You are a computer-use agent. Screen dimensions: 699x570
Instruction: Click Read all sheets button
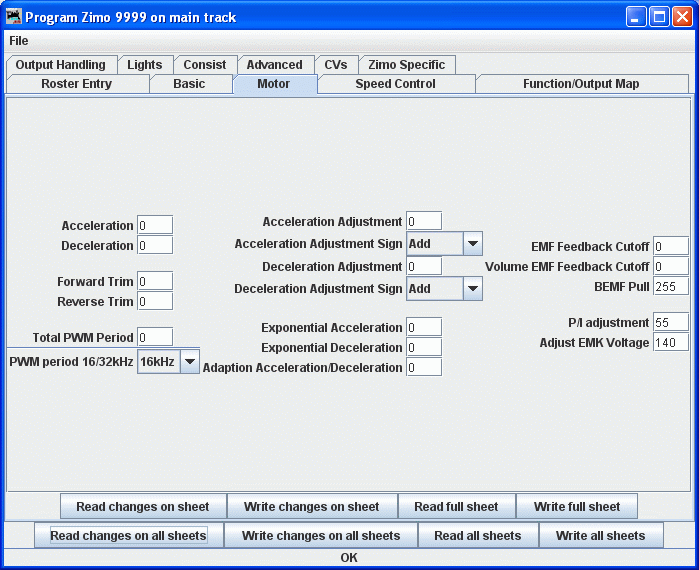click(x=478, y=535)
